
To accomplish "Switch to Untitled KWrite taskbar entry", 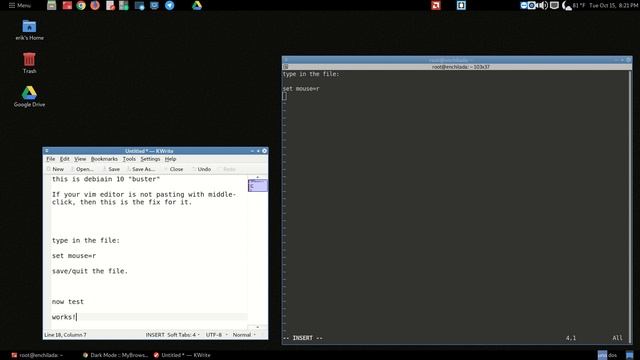I will click(182, 355).
